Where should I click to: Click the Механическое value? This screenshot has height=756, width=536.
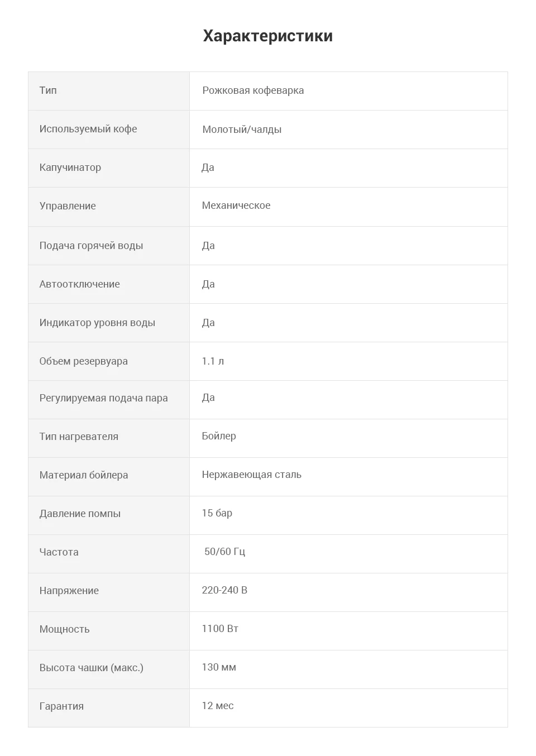[236, 205]
